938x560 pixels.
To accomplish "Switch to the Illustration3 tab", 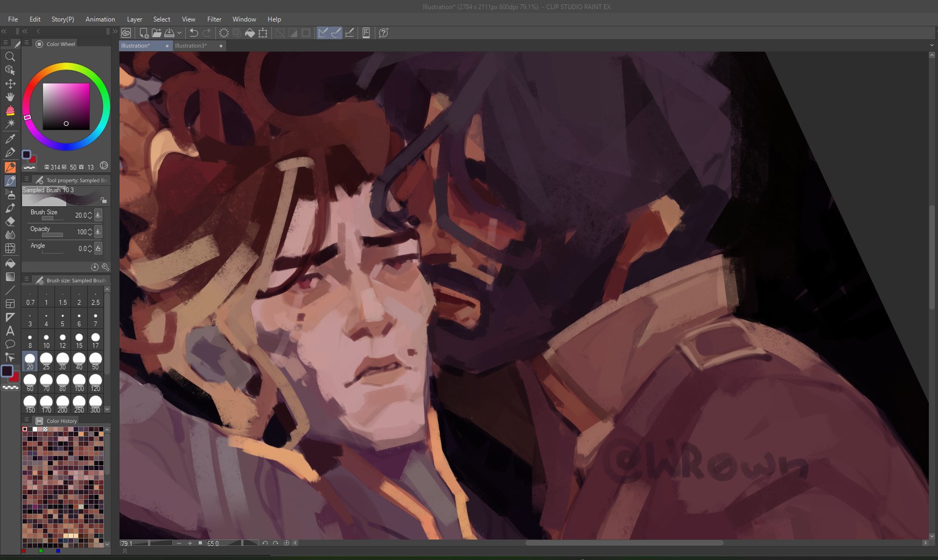I will click(191, 46).
